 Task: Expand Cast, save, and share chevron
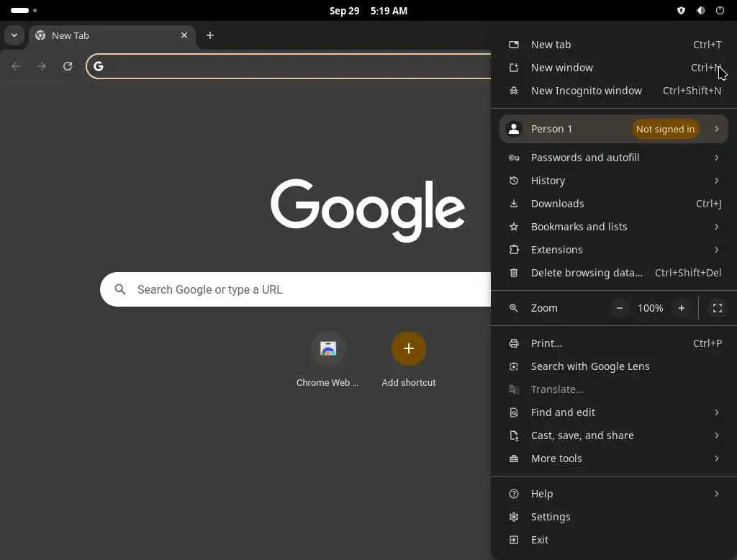coord(716,435)
